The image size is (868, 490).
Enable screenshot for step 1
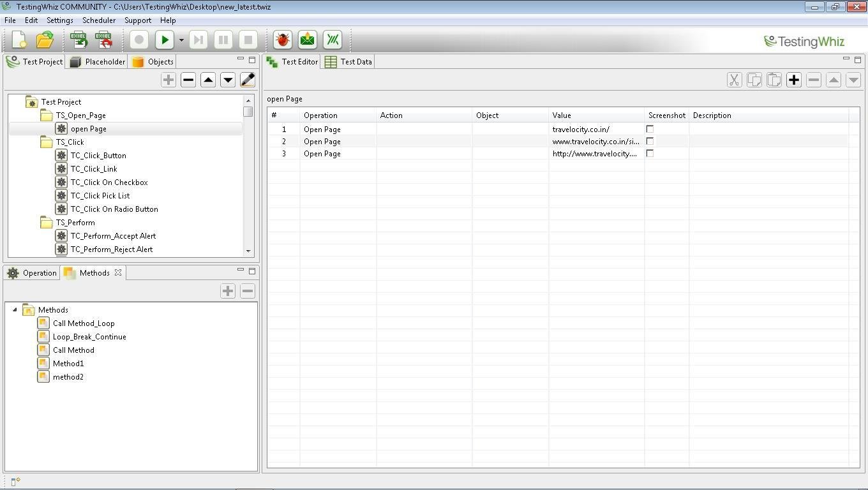[650, 129]
